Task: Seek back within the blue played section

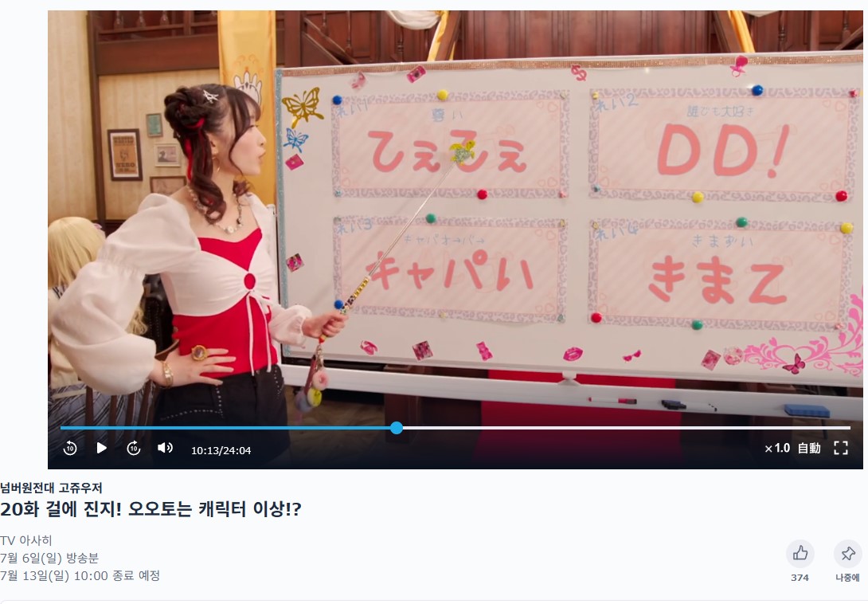Action: tap(225, 428)
